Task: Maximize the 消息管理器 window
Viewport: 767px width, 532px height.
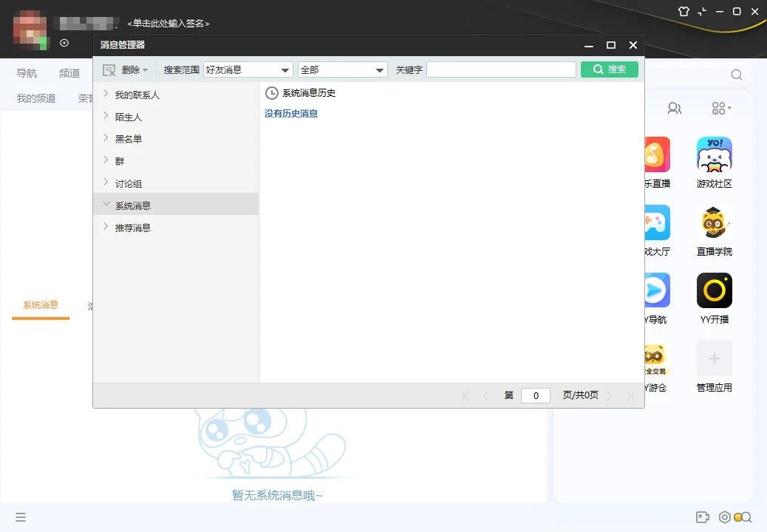Action: pyautogui.click(x=611, y=45)
